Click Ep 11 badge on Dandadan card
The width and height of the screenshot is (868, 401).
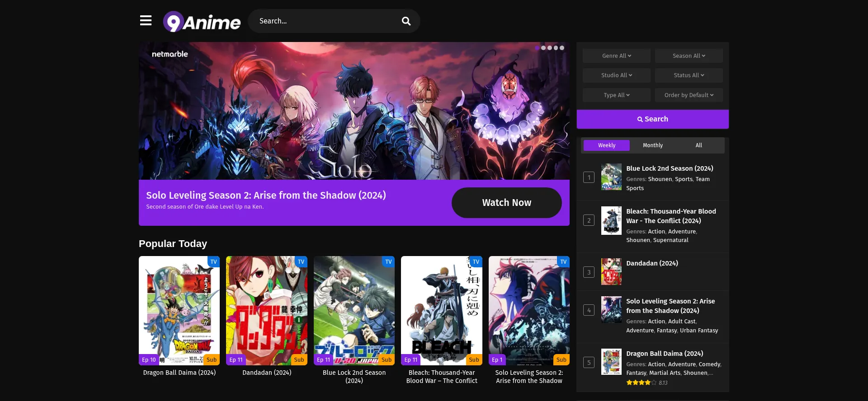point(236,360)
